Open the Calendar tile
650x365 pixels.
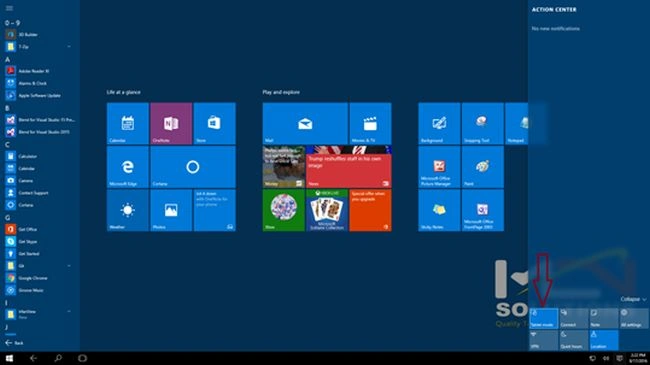click(x=128, y=124)
